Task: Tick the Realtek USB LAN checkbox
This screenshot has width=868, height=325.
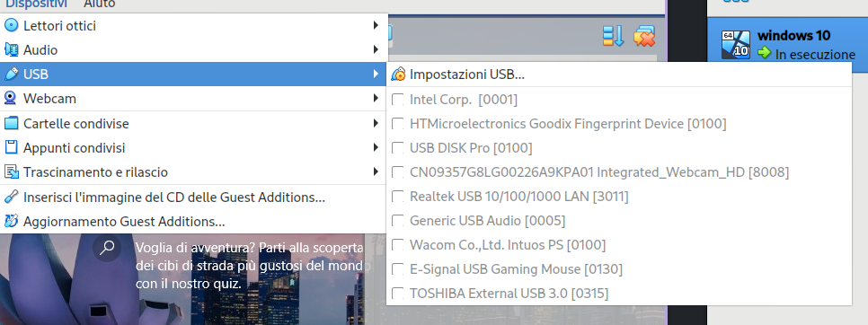Action: point(397,197)
